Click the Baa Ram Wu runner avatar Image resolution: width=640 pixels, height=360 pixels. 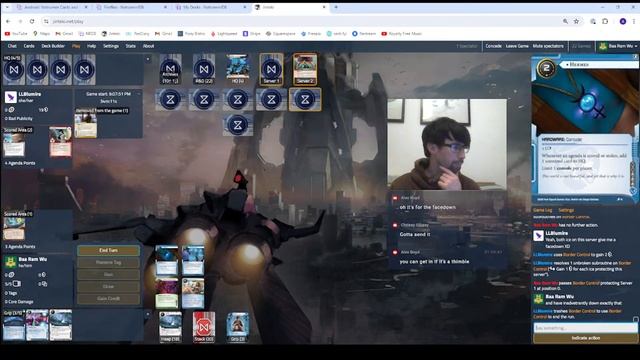(11, 262)
